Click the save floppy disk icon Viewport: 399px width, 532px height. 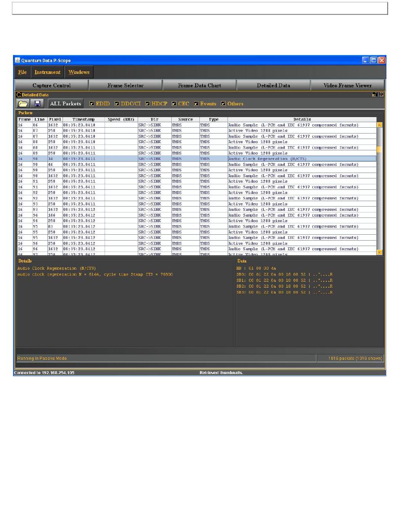37,104
